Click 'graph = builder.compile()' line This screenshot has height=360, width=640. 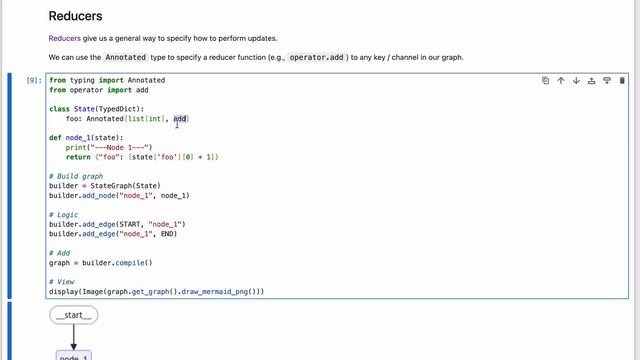101,263
